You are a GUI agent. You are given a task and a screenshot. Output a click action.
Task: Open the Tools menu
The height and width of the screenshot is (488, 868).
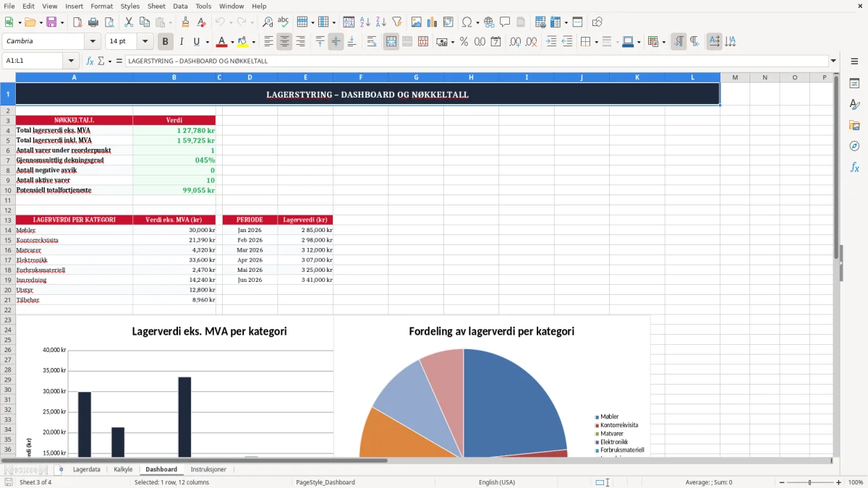click(x=203, y=6)
